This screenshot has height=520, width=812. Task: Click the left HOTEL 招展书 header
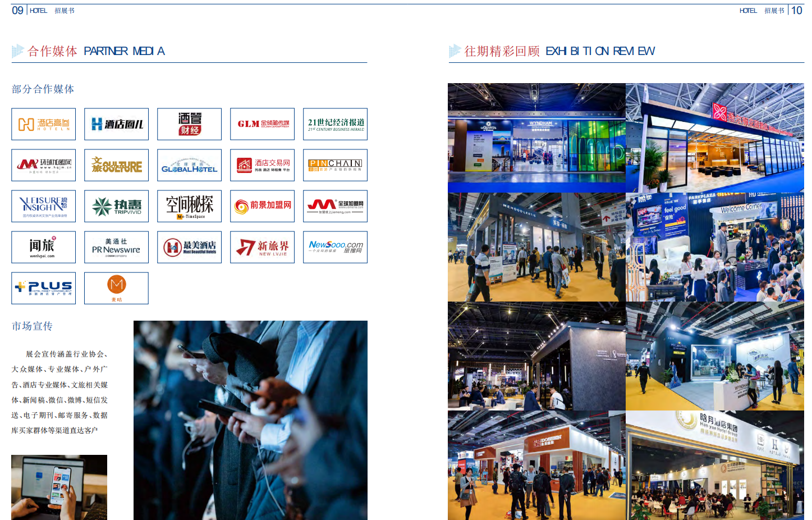52,11
